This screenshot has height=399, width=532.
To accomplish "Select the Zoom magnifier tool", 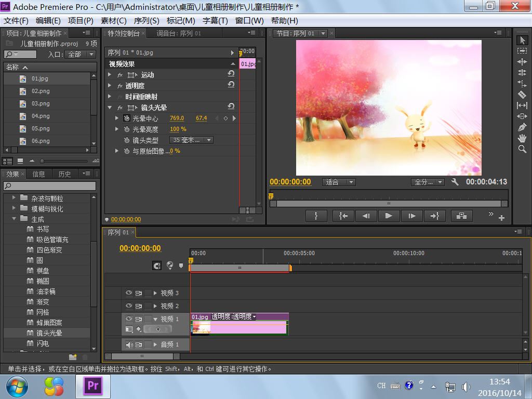I will (522, 149).
